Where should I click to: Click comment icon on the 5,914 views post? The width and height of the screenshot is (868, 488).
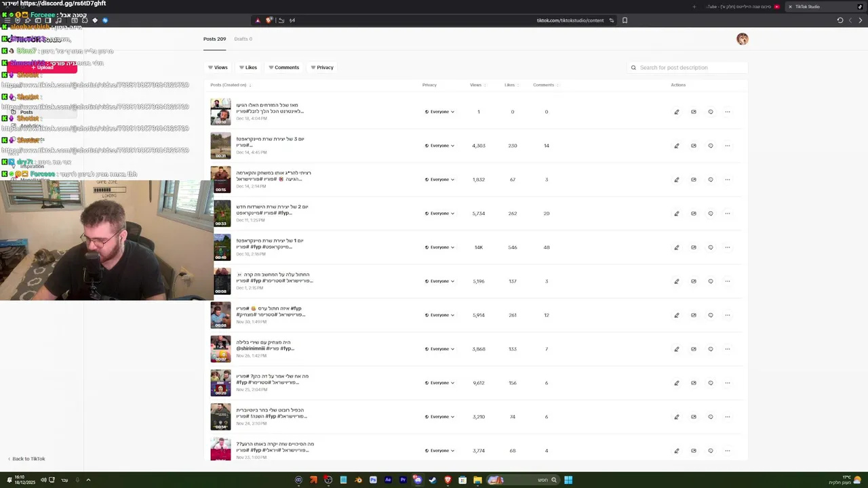click(710, 315)
